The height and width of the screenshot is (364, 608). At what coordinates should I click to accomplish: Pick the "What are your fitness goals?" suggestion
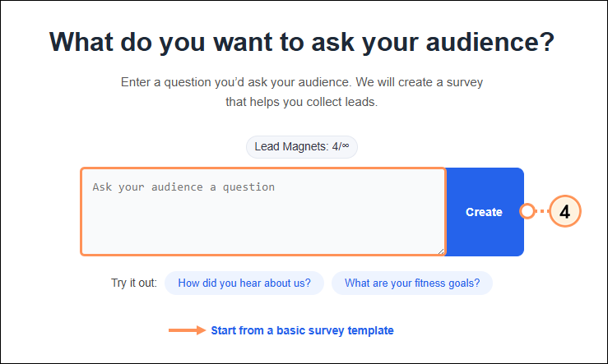point(411,283)
